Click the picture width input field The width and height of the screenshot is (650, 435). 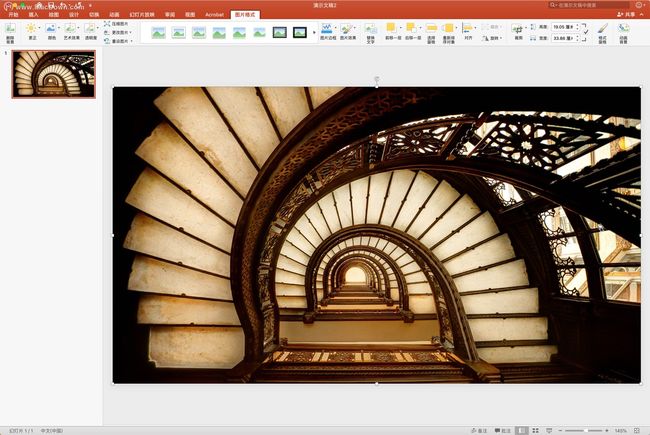click(x=563, y=38)
